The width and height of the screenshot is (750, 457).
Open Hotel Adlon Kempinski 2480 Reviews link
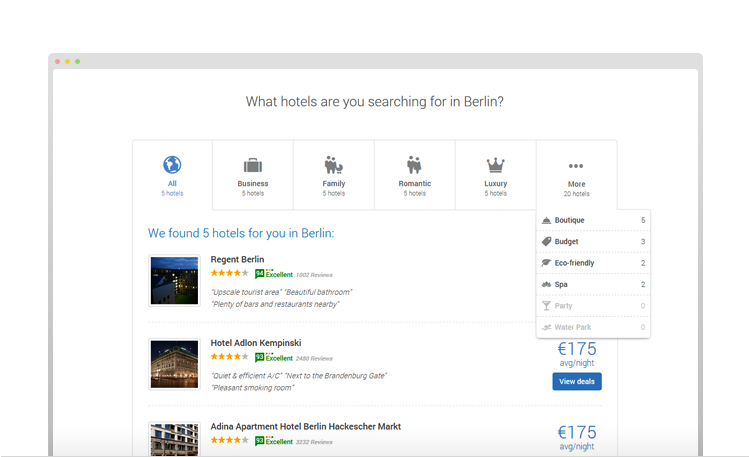pyautogui.click(x=314, y=358)
